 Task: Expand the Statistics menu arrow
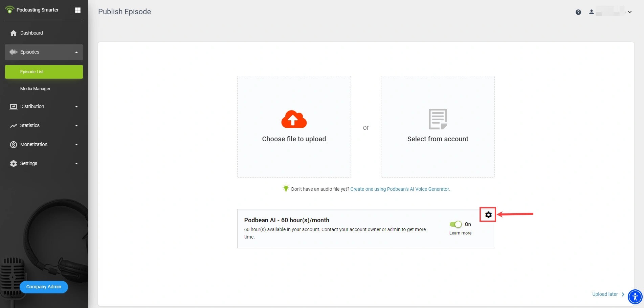pos(76,126)
